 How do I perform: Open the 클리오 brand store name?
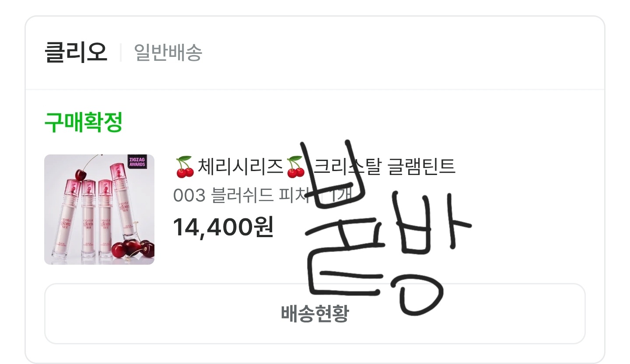click(76, 53)
